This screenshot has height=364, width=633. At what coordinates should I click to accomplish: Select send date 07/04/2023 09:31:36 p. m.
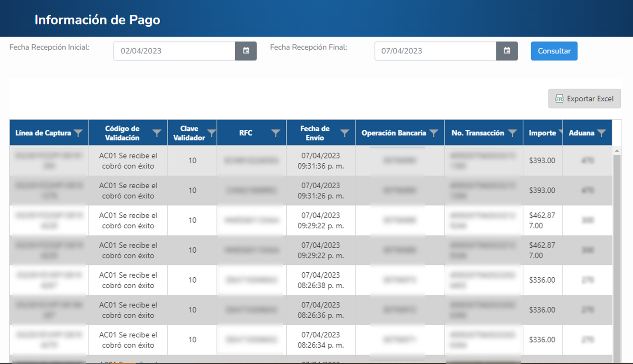coord(321,161)
